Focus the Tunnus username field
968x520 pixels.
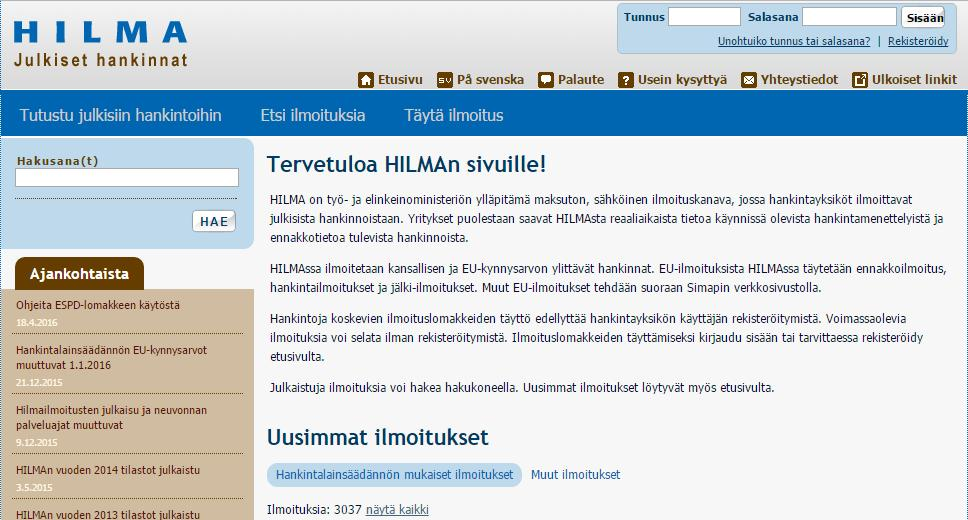click(x=704, y=17)
